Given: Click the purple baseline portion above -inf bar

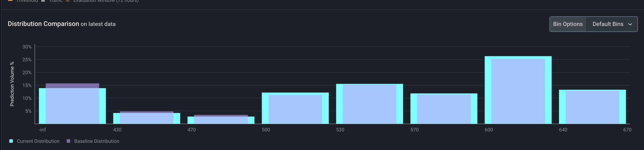Looking at the screenshot, I should [72, 85].
